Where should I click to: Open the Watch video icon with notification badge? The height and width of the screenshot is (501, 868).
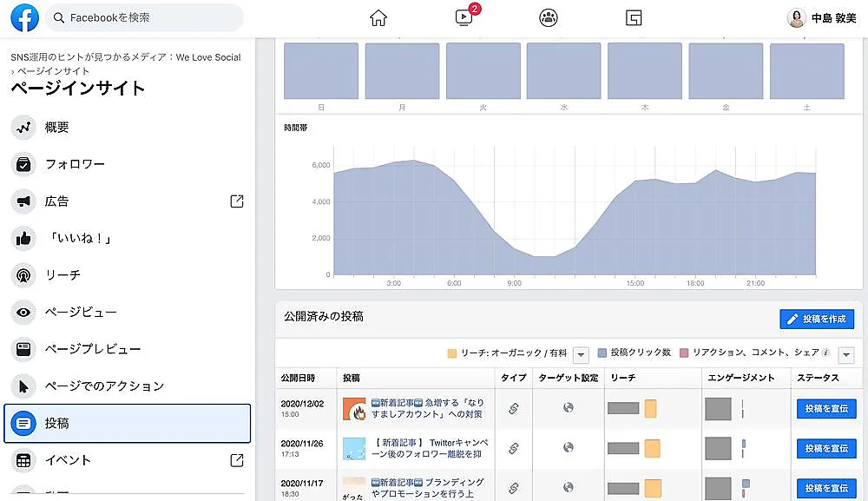(x=464, y=17)
